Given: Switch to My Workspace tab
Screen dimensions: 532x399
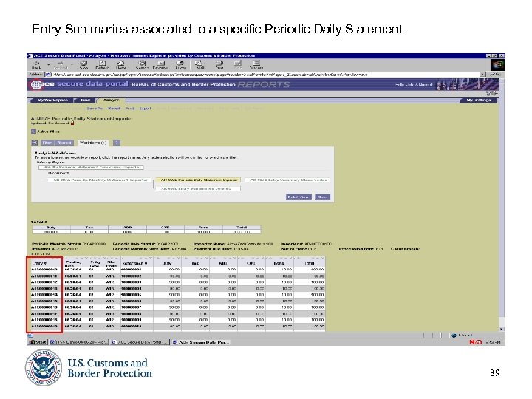Looking at the screenshot, I should tap(52, 100).
